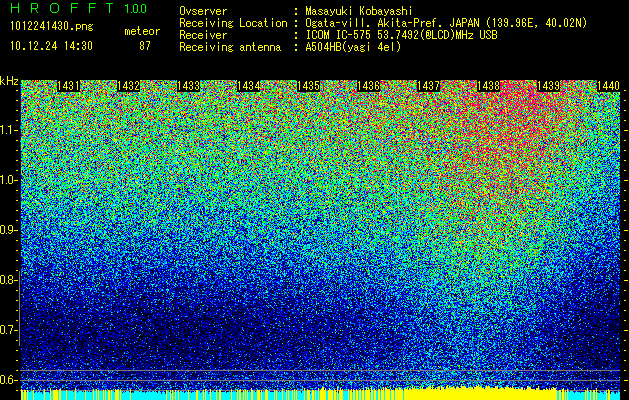Viewport: 629px width, 400px height.
Task: Click the A504HB(yagi 4el) antenna text
Action: click(353, 47)
